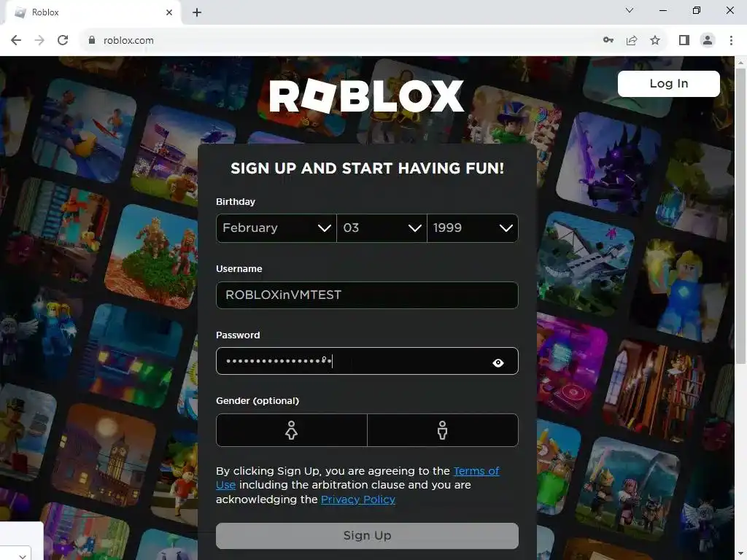The image size is (747, 560).
Task: Select the female gender icon
Action: (292, 430)
